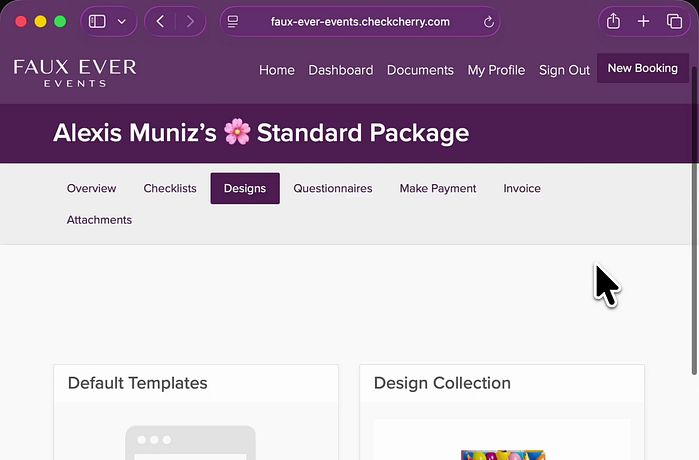Expand the sidebar tab group dropdown arrow
699x460 pixels.
122,21
